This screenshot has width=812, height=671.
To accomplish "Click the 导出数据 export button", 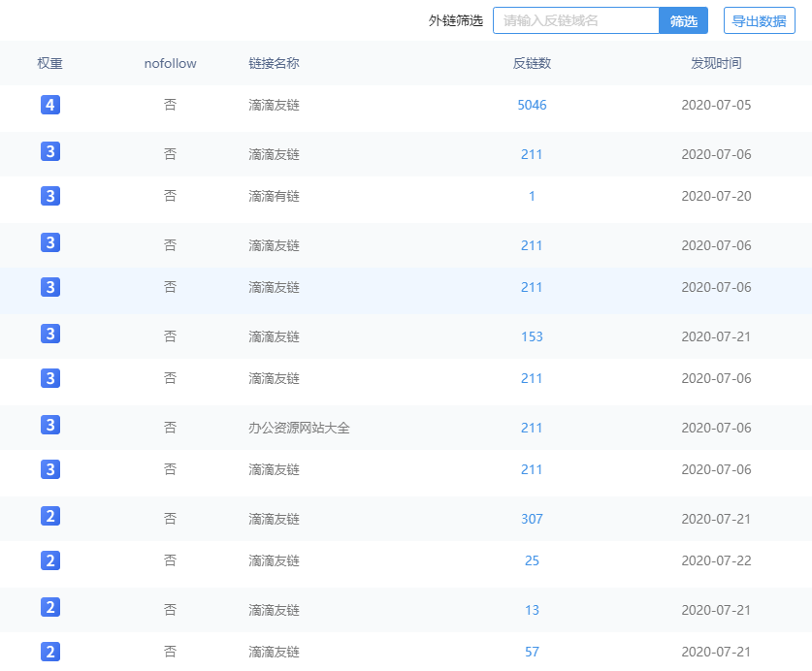I will coord(759,20).
